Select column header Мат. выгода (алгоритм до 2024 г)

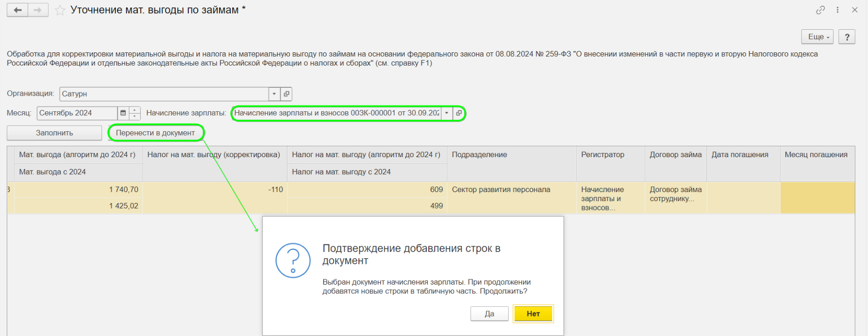[x=78, y=155]
